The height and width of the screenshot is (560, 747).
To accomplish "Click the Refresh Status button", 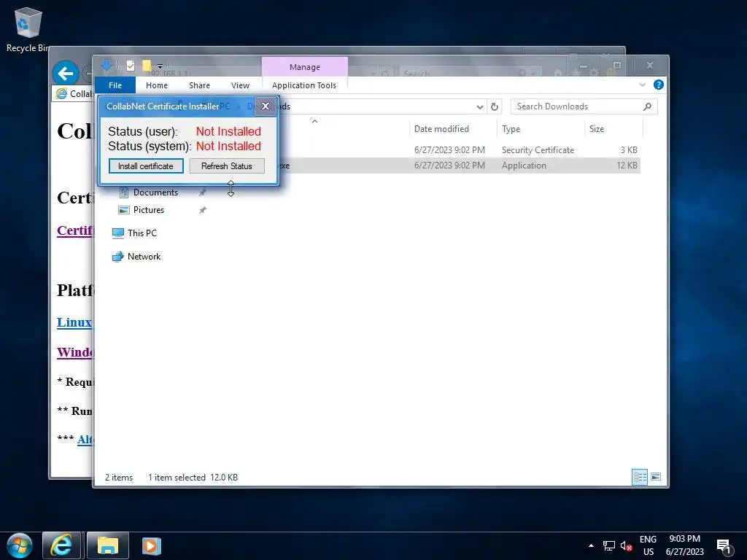I will click(227, 166).
